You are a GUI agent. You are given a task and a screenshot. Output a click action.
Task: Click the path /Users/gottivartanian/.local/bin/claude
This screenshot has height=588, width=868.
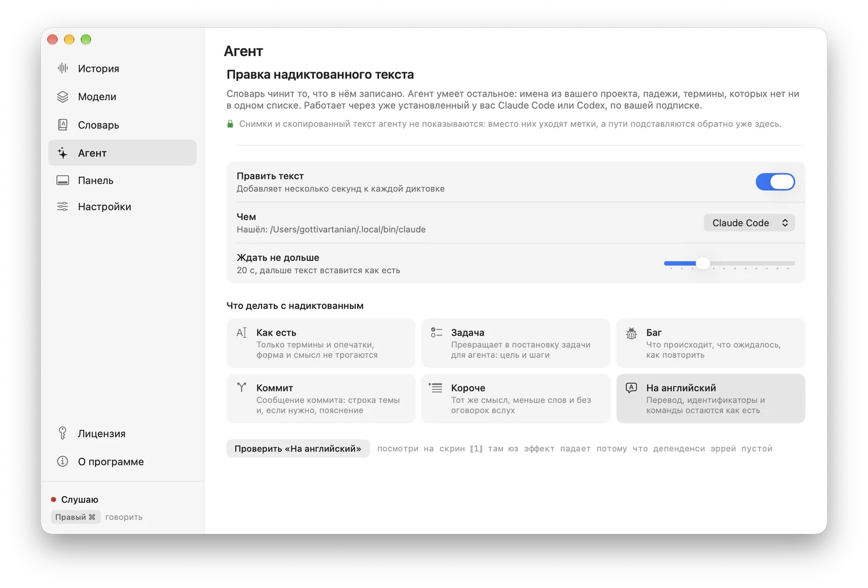tap(348, 229)
